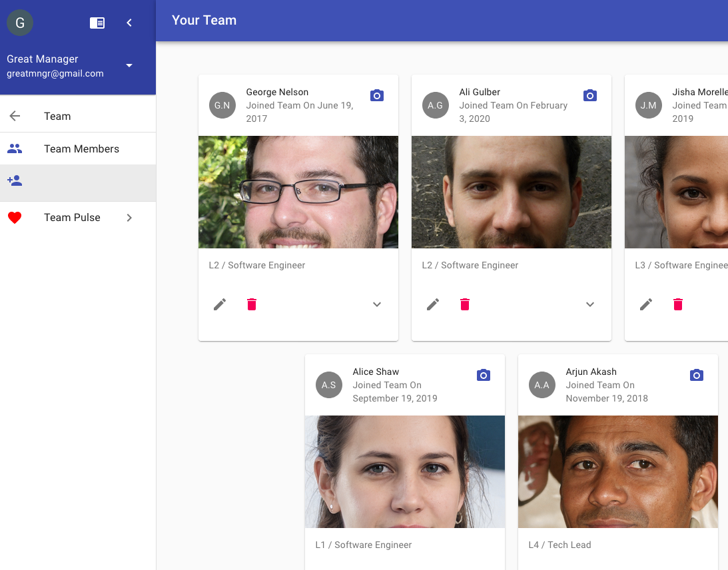Click Joined Team On September 19, 2019
The width and height of the screenshot is (728, 570).
(395, 392)
